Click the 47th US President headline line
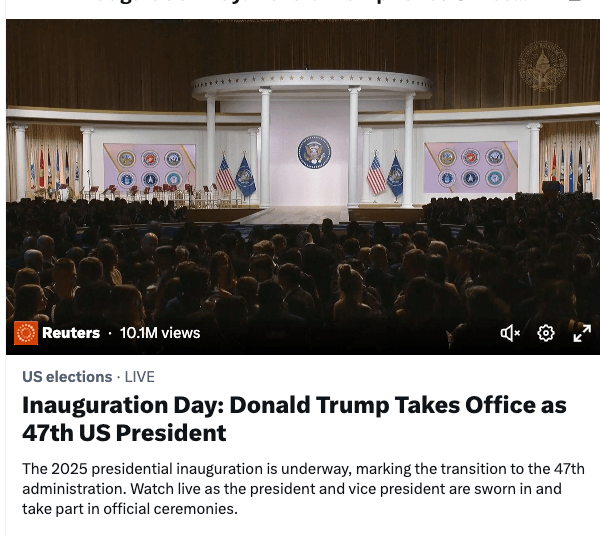Screen dimensions: 600x536 124,433
